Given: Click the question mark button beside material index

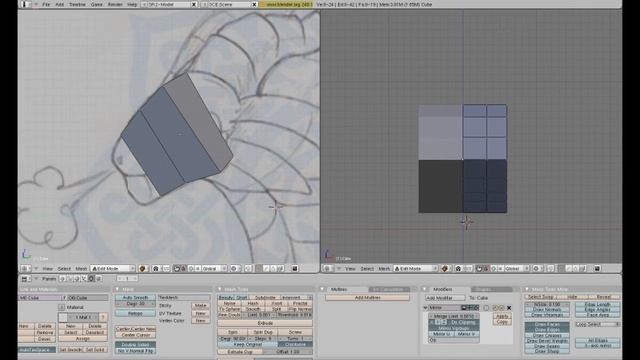Looking at the screenshot, I should [x=103, y=317].
